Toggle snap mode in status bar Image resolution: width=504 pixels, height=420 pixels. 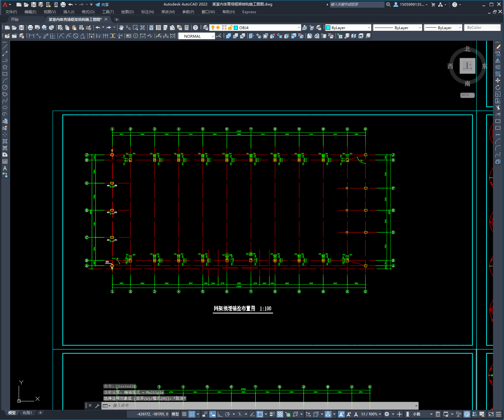pyautogui.click(x=192, y=414)
